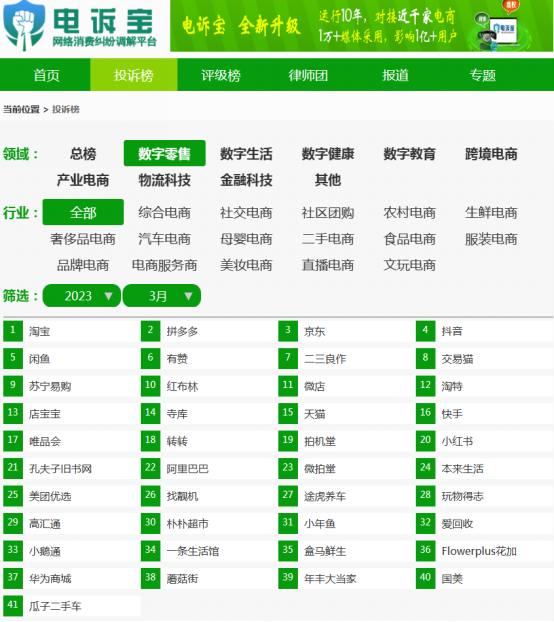Image resolution: width=554 pixels, height=622 pixels.
Task: Choose the 数字生活 domain
Action: [246, 154]
